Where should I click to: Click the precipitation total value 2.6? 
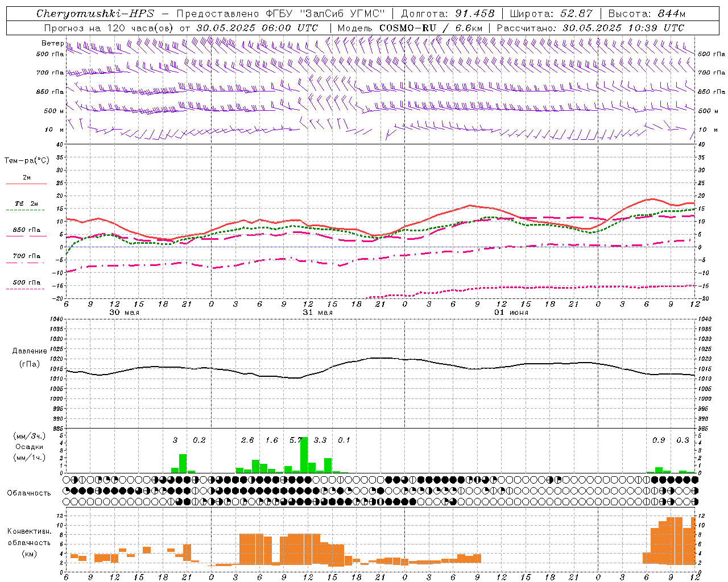click(247, 440)
